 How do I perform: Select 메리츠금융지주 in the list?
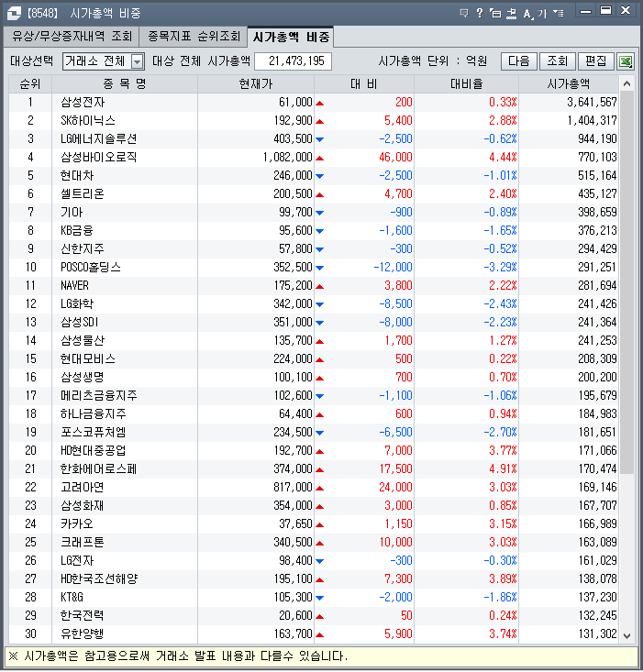pyautogui.click(x=98, y=395)
